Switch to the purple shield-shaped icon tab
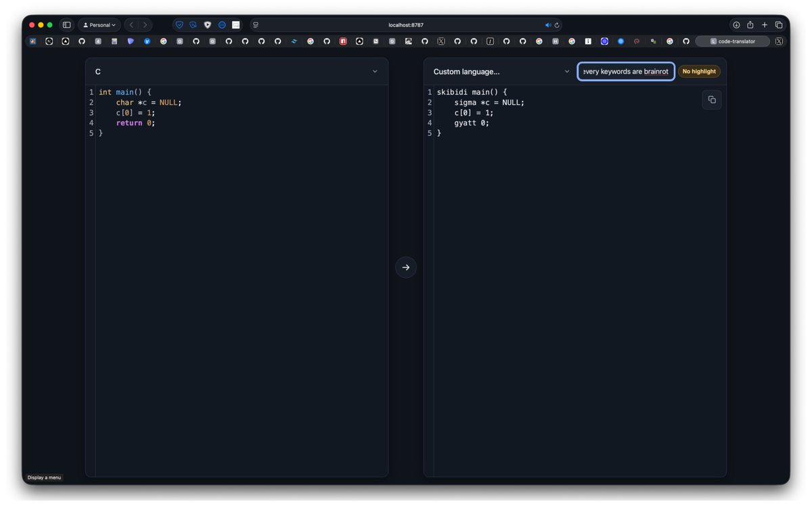 pyautogui.click(x=131, y=41)
